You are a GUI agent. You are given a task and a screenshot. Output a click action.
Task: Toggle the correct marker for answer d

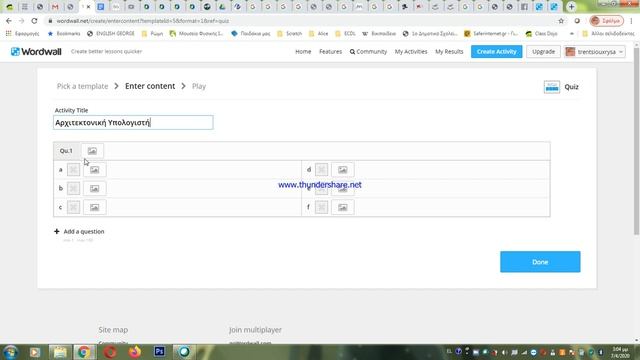(322, 169)
